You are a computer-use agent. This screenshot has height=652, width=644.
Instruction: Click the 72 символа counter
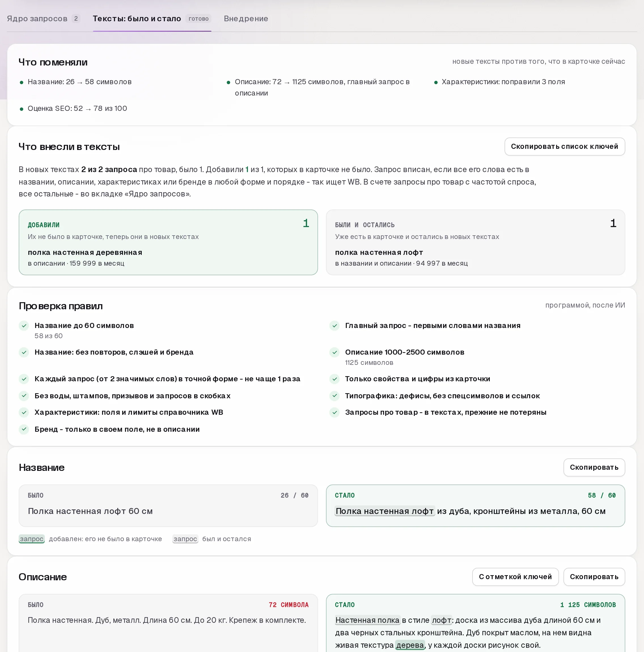(289, 605)
